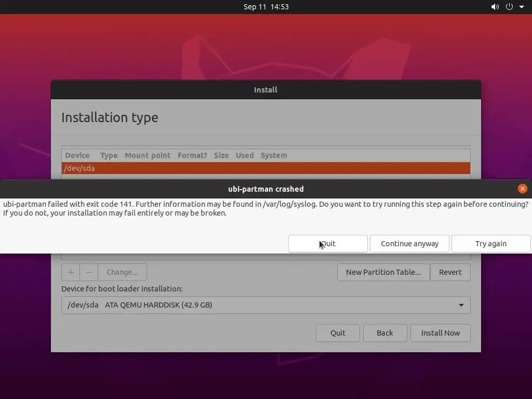The height and width of the screenshot is (399, 532).
Task: Click the Device column header
Action: point(77,155)
